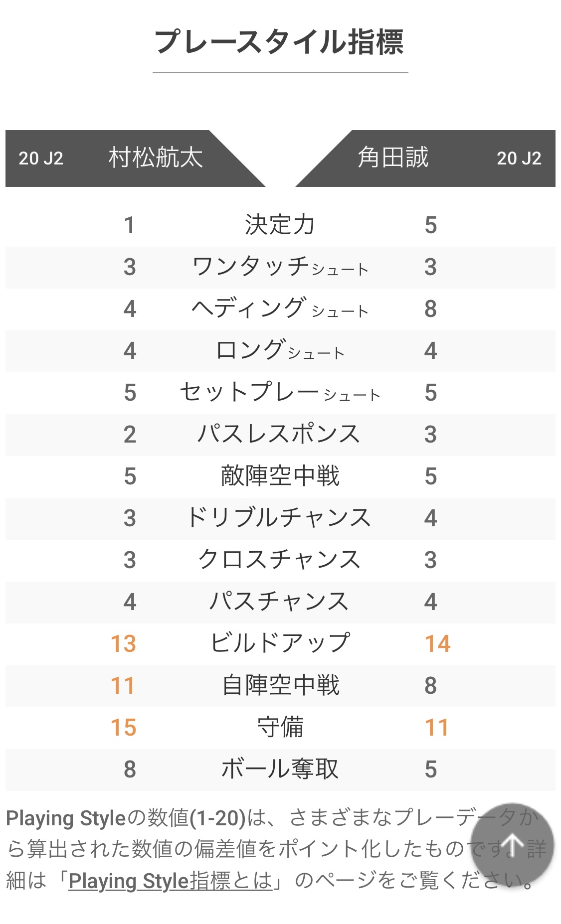Click the クロスチャンス row label
The width and height of the screenshot is (561, 924).
point(279,560)
